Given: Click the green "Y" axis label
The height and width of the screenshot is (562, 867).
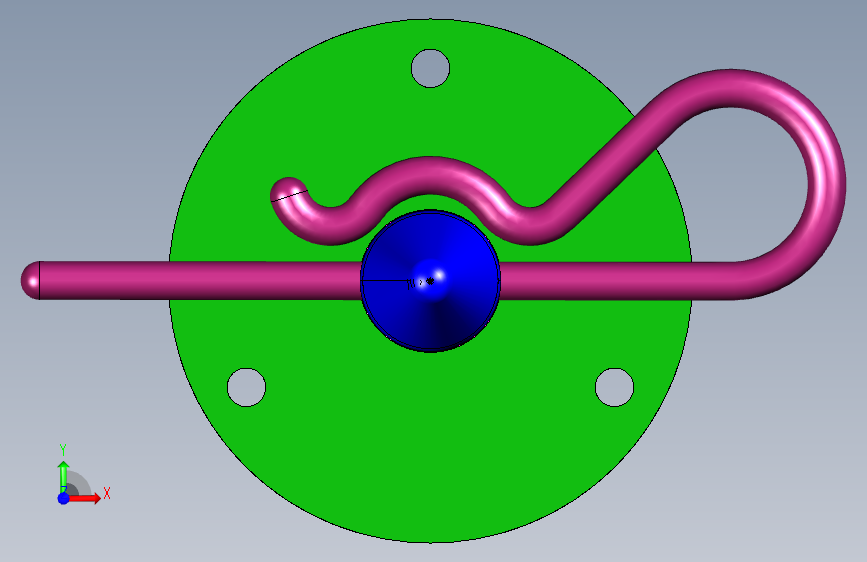Looking at the screenshot, I should (x=63, y=450).
